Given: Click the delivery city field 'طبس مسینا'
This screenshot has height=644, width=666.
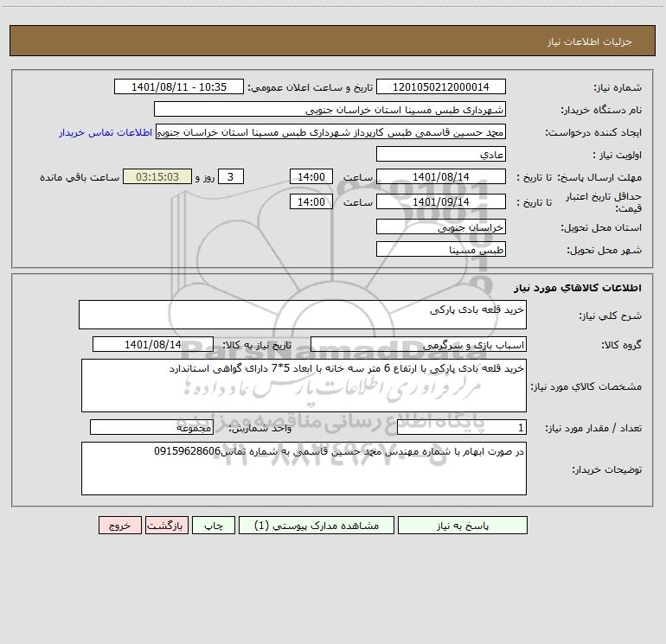Looking at the screenshot, I should click(441, 249).
